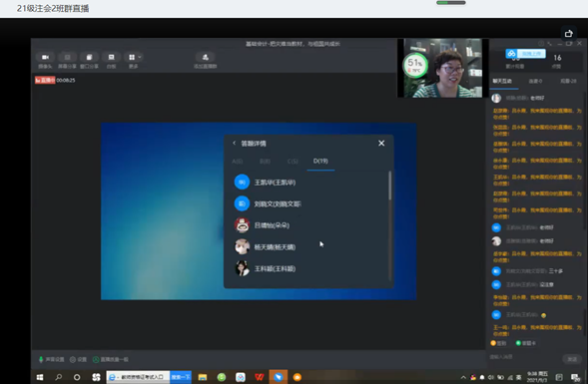This screenshot has width=588, height=384.
Task: Click the chat message reading 三十多
Action: pos(555,271)
